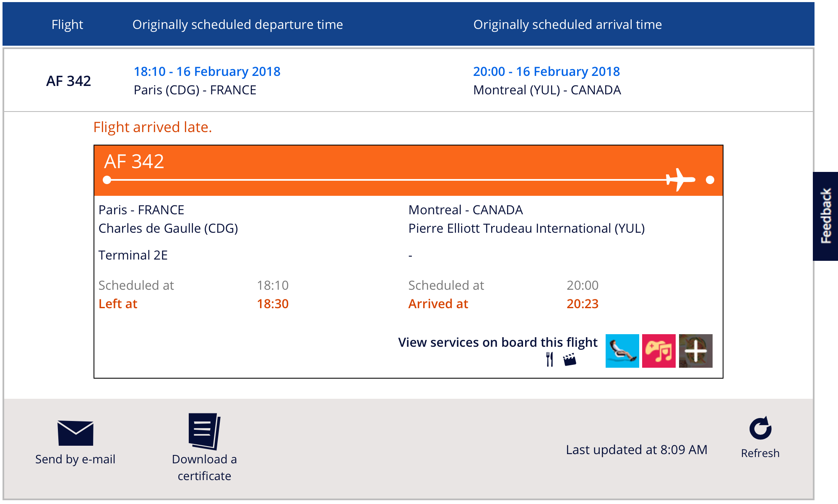Click the departure dot on the flight progress line
This screenshot has width=838, height=504.
point(107,180)
